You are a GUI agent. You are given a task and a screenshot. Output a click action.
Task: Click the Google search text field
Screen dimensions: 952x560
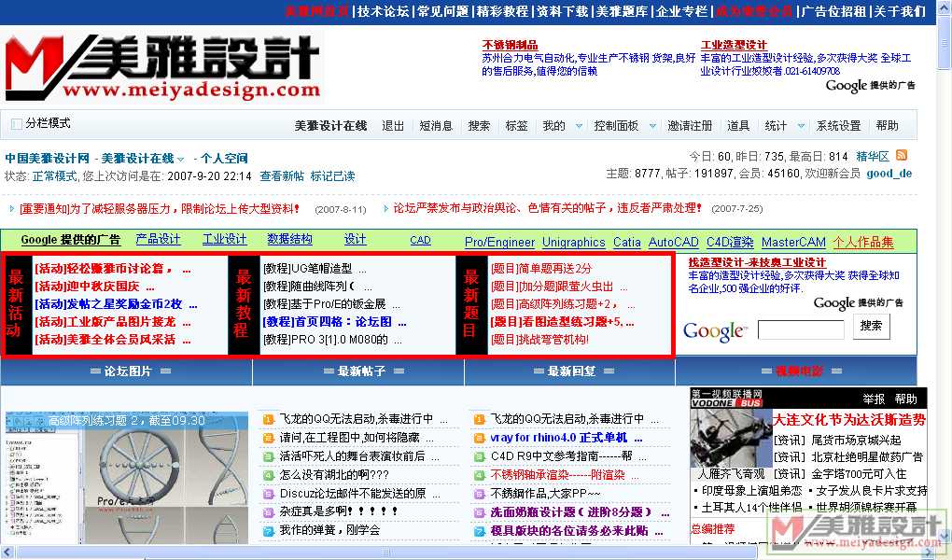point(801,329)
